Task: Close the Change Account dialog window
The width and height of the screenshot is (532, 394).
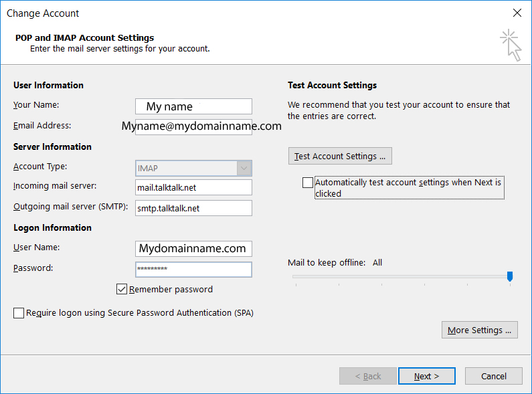Action: [517, 13]
